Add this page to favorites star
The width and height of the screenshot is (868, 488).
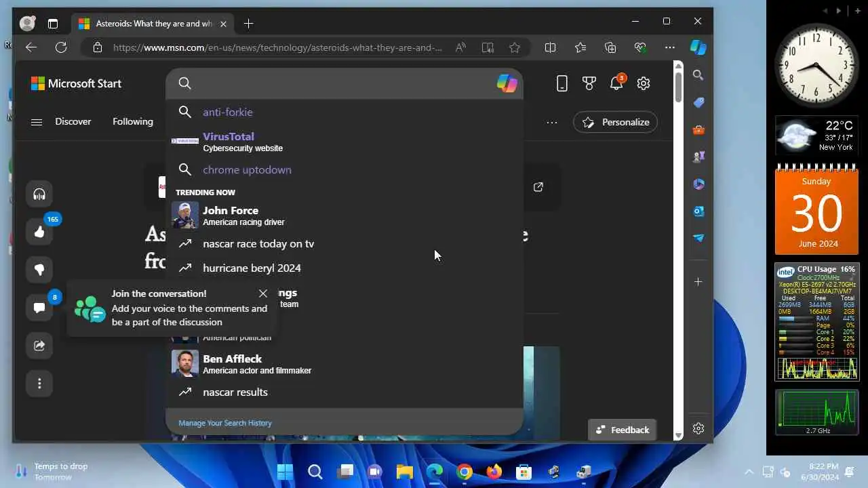point(515,47)
